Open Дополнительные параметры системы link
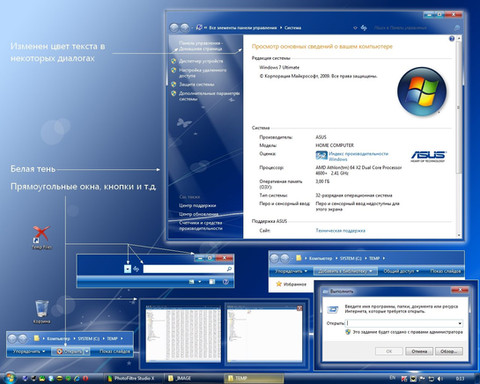 click(x=209, y=96)
